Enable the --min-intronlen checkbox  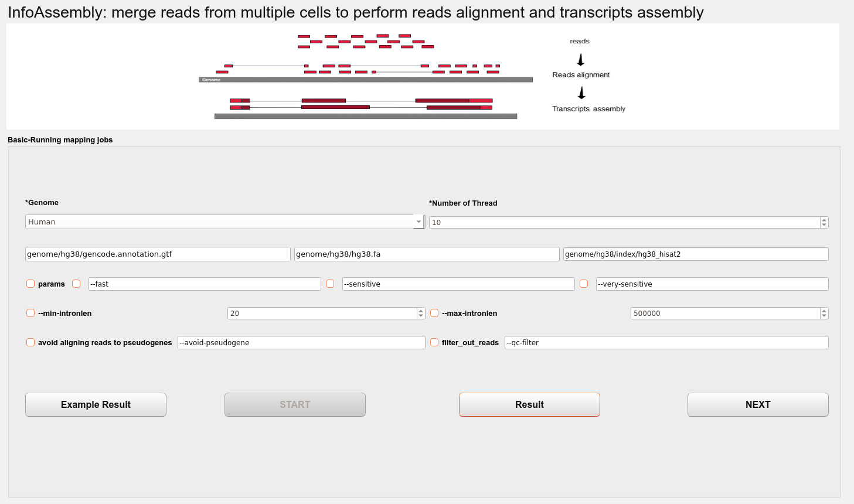click(30, 313)
